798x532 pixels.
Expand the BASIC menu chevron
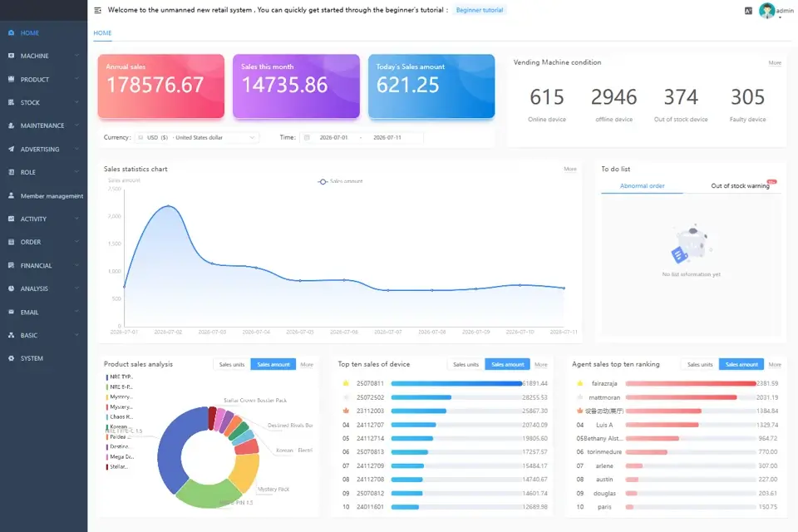[x=76, y=335]
